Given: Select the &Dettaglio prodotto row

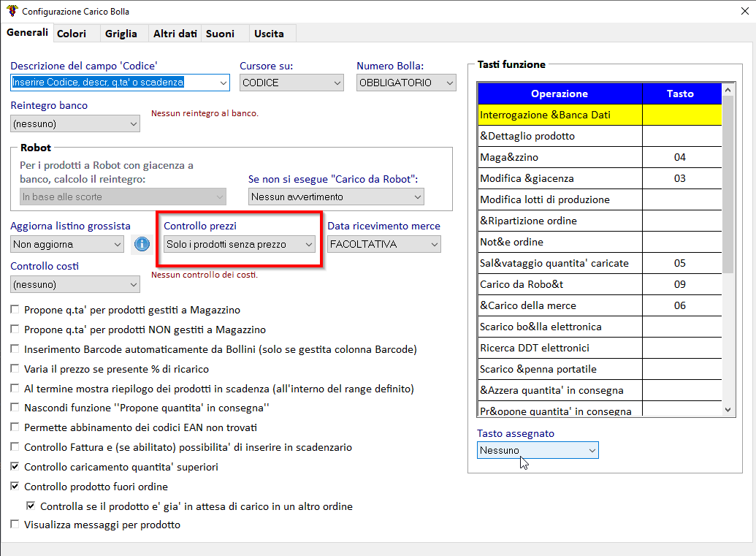Looking at the screenshot, I should click(600, 136).
